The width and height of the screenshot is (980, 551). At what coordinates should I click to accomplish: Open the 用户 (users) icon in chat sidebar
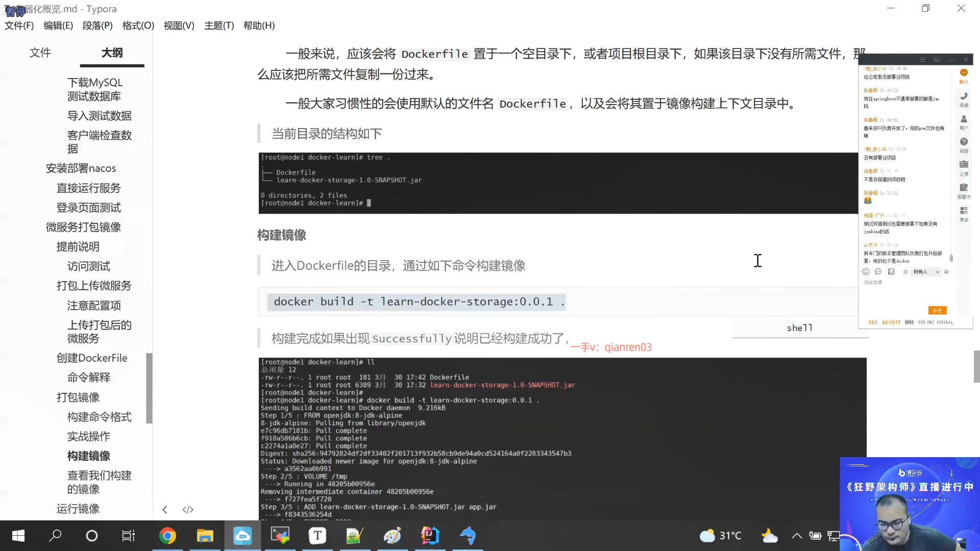click(964, 120)
